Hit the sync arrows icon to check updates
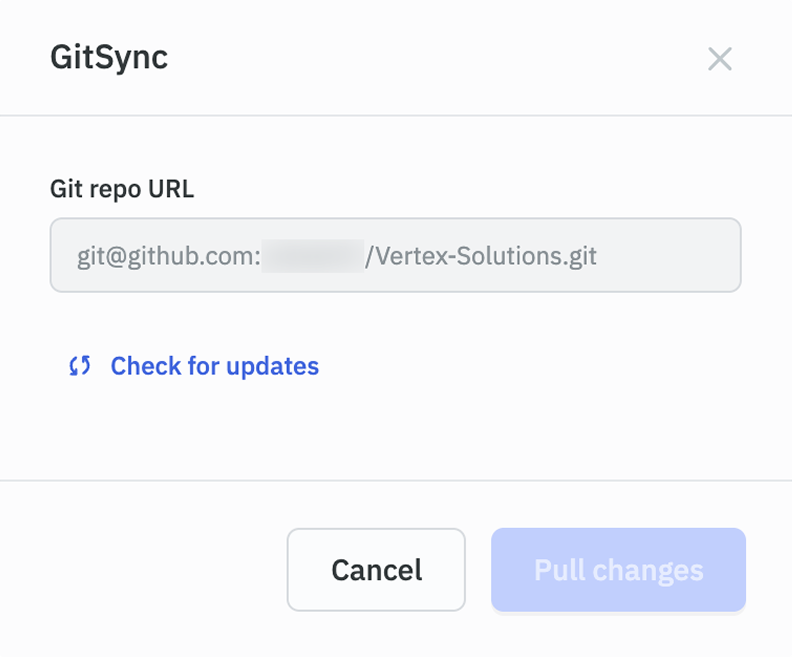 [x=80, y=366]
